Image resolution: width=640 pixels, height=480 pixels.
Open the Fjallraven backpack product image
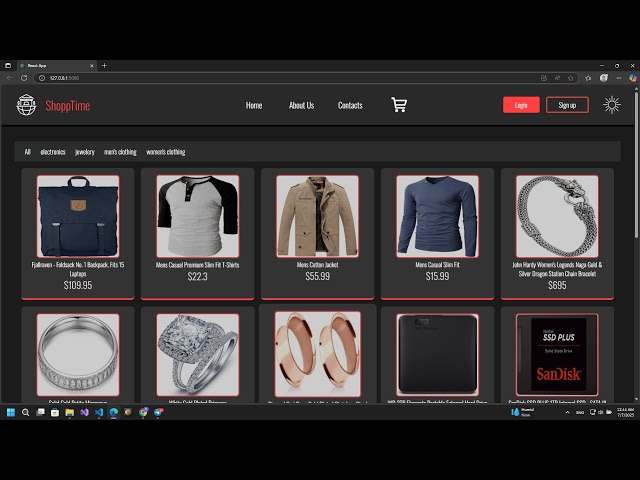(78, 216)
